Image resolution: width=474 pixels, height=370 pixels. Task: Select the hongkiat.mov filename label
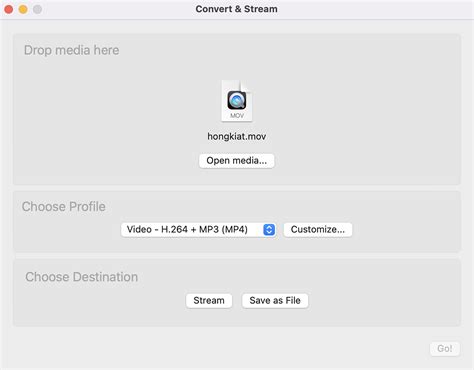tap(237, 136)
